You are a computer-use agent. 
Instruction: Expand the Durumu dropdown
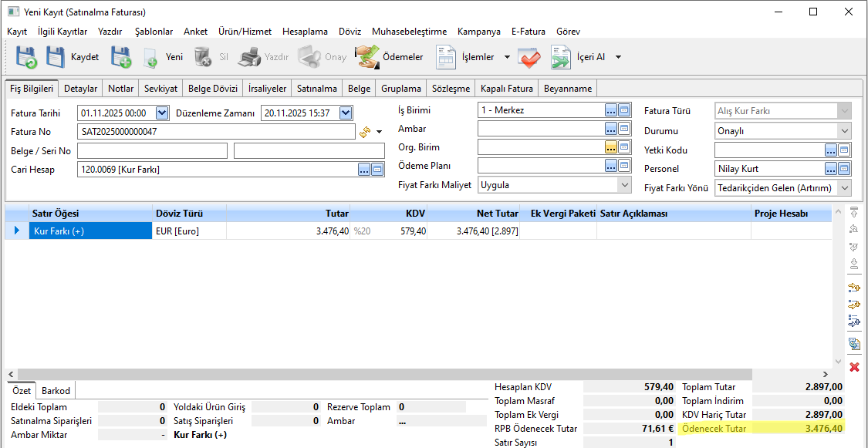[x=844, y=131]
